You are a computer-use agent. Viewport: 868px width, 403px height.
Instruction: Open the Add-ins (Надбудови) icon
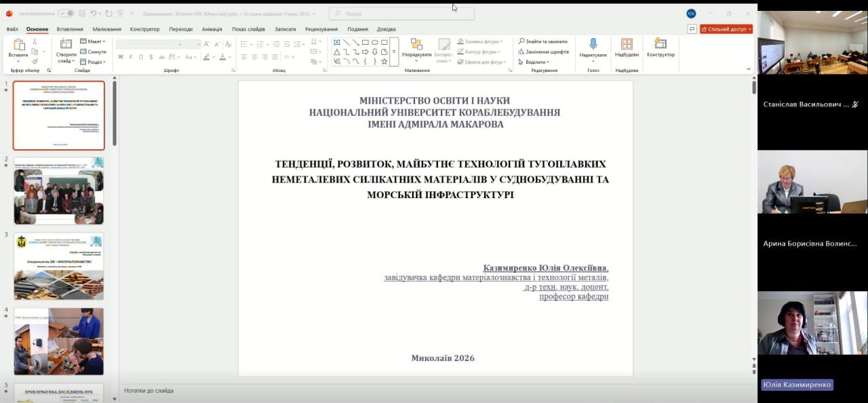pyautogui.click(x=627, y=44)
